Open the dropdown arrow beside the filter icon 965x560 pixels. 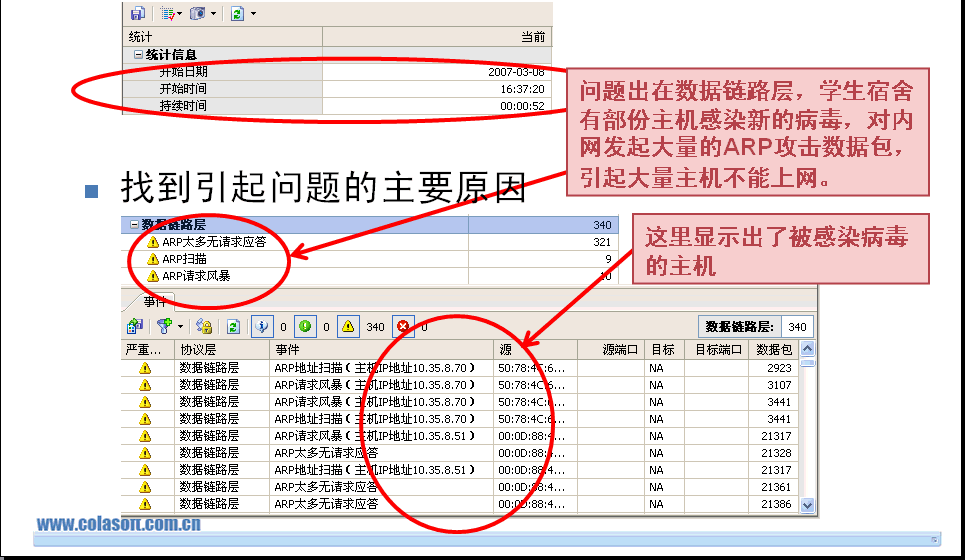pos(180,327)
